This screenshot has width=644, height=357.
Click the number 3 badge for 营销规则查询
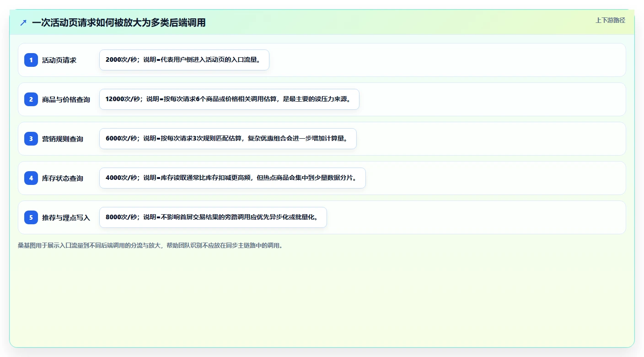pos(31,139)
